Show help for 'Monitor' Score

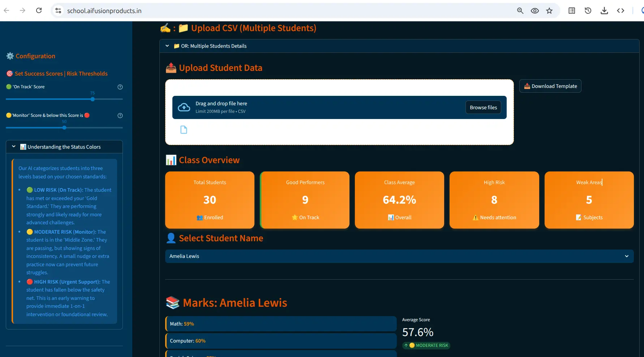pyautogui.click(x=120, y=115)
